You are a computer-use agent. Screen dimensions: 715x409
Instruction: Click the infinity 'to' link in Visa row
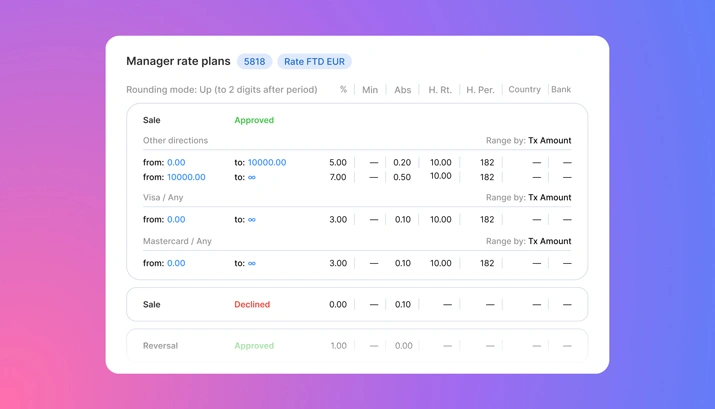click(x=251, y=219)
